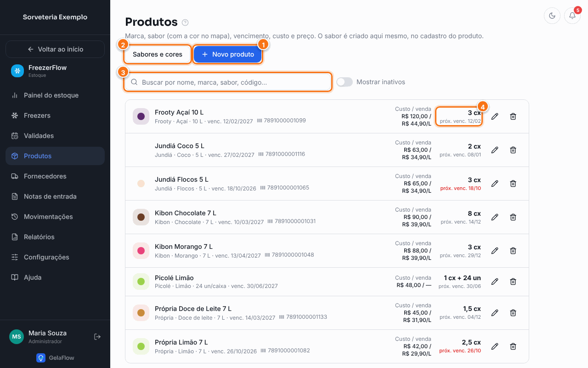
Task: Edit the Kibon Morango 7 L product
Action: tap(495, 251)
